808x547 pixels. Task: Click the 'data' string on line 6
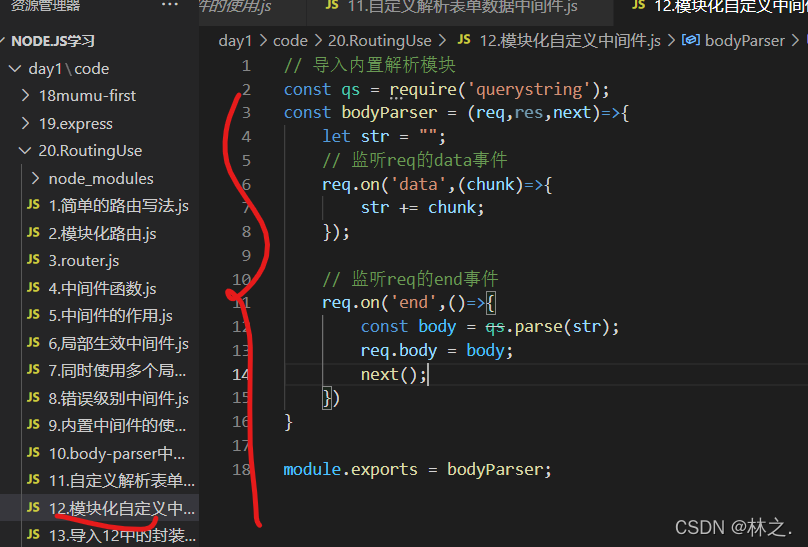tap(418, 184)
